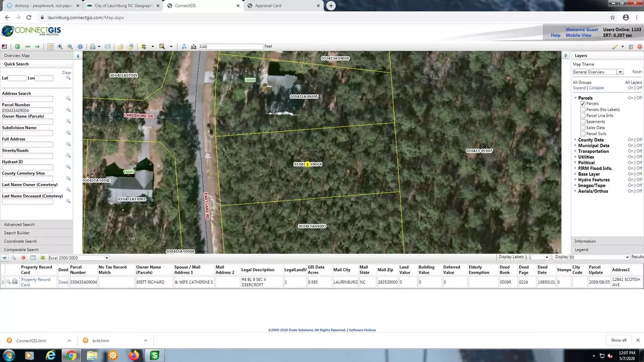
Task: Open Chrome from the Windows taskbar
Action: tap(71, 355)
